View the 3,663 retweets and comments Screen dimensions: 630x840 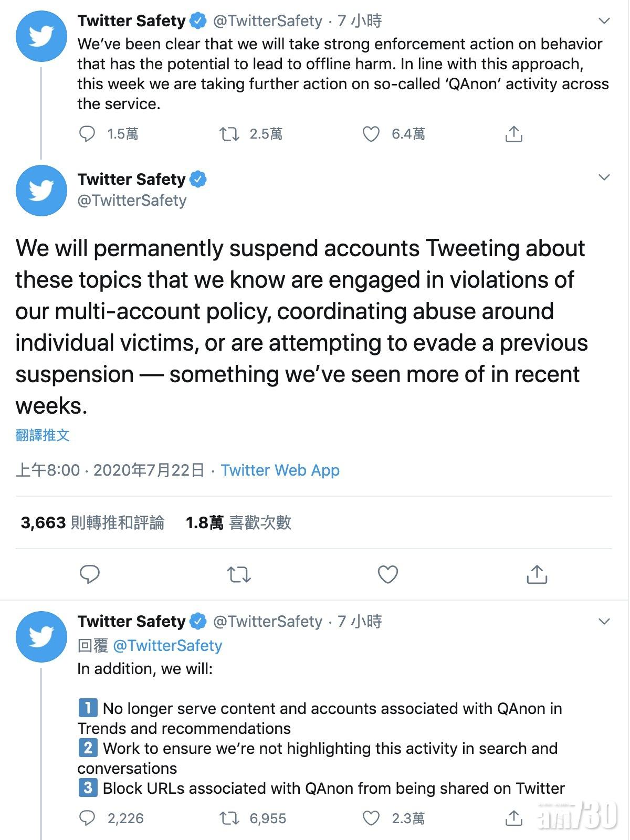pos(92,522)
